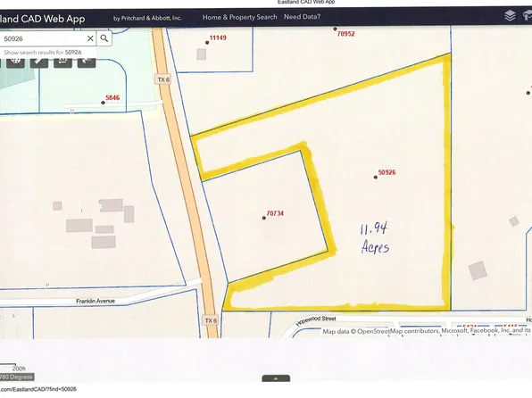The width and height of the screenshot is (532, 398).
Task: Click the Hopewood Street label
Action: 316,320
